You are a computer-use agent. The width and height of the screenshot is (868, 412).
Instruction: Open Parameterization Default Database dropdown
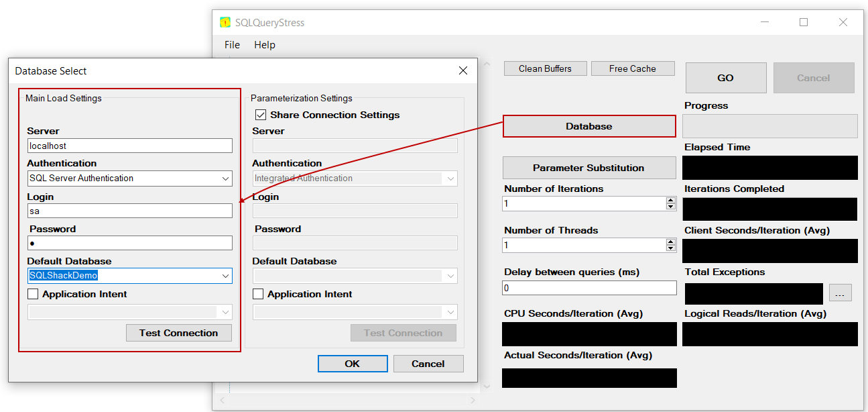tap(450, 276)
